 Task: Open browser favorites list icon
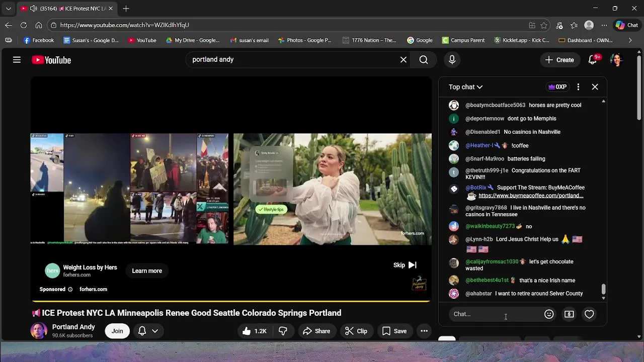[574, 25]
